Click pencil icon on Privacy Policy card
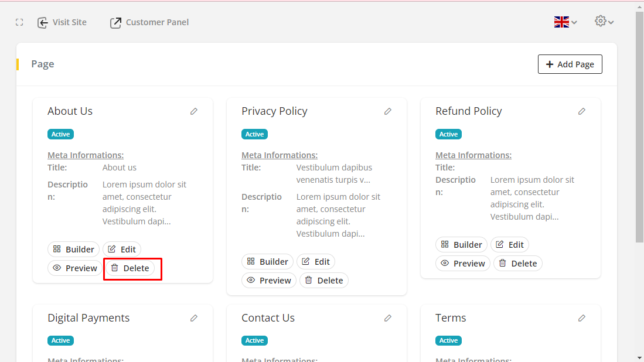Screen dimensions: 644x362 tap(388, 111)
